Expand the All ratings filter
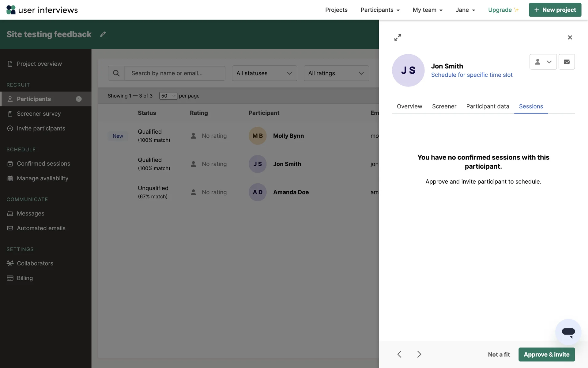Viewport: 588px width, 368px height. pyautogui.click(x=336, y=73)
